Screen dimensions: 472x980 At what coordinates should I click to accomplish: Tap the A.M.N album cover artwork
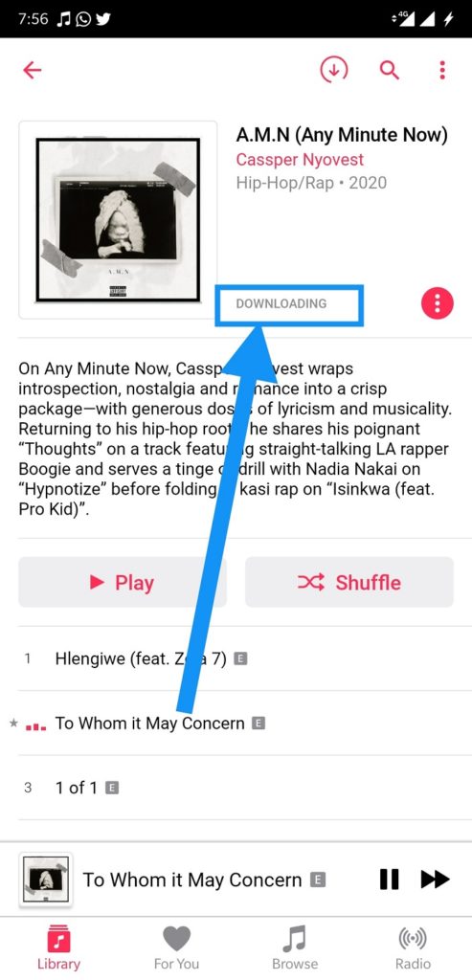click(x=118, y=220)
